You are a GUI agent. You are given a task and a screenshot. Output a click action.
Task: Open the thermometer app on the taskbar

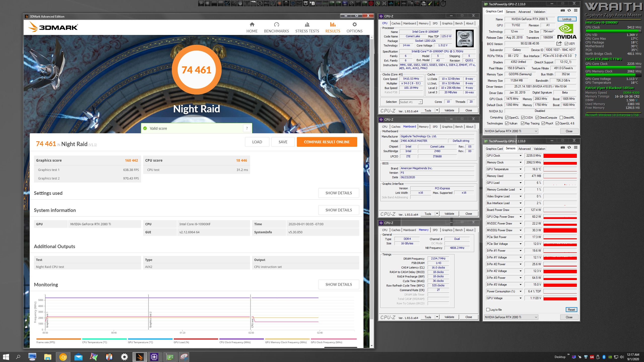109,357
